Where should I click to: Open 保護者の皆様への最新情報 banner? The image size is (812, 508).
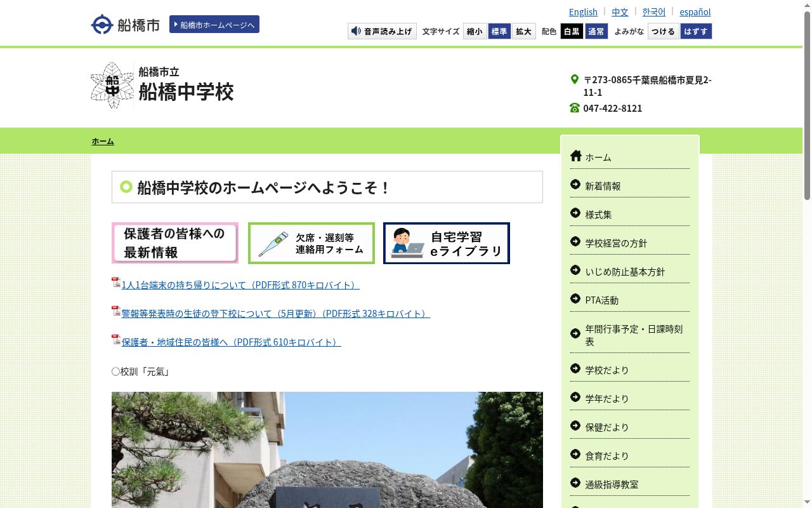pyautogui.click(x=175, y=243)
